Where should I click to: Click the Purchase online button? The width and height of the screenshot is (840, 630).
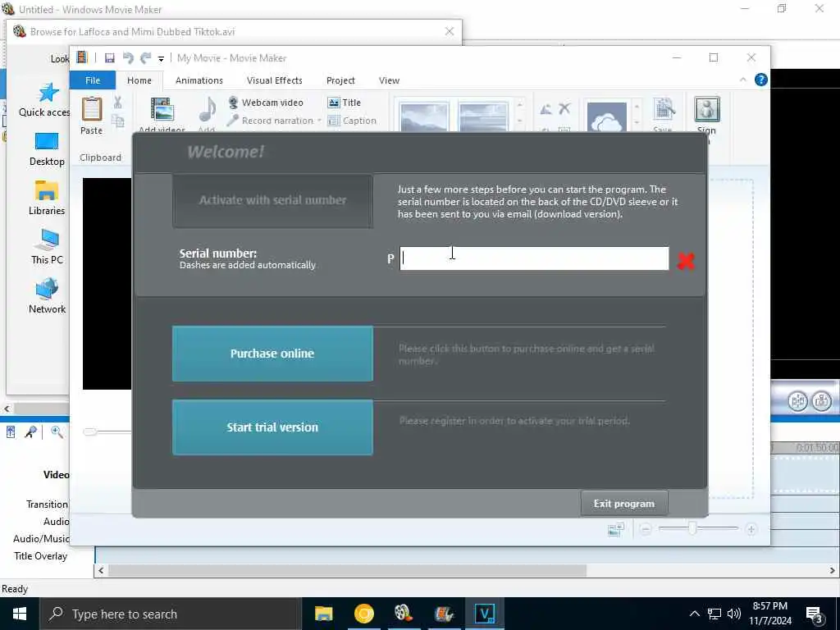pyautogui.click(x=272, y=354)
